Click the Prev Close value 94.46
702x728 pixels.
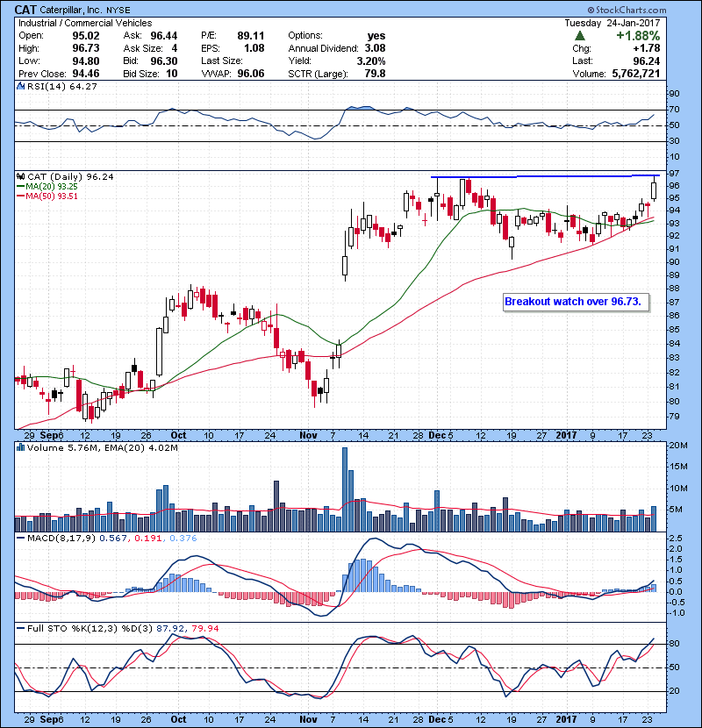click(85, 74)
